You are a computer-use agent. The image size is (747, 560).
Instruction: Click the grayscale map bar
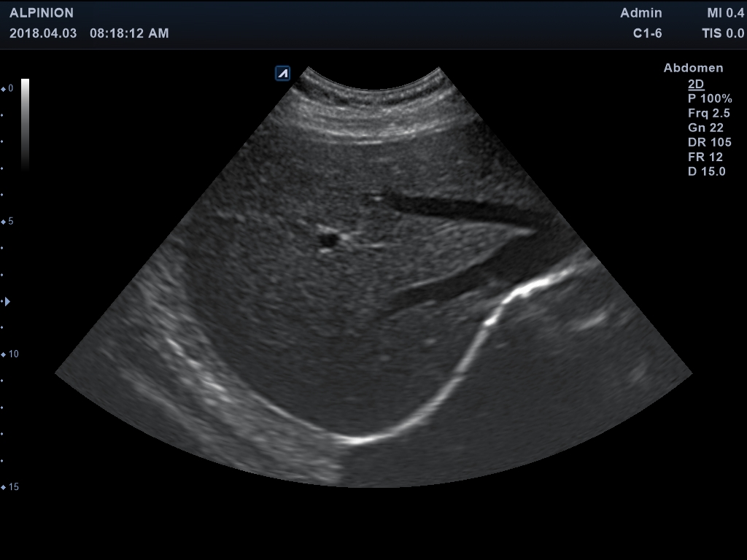point(25,122)
